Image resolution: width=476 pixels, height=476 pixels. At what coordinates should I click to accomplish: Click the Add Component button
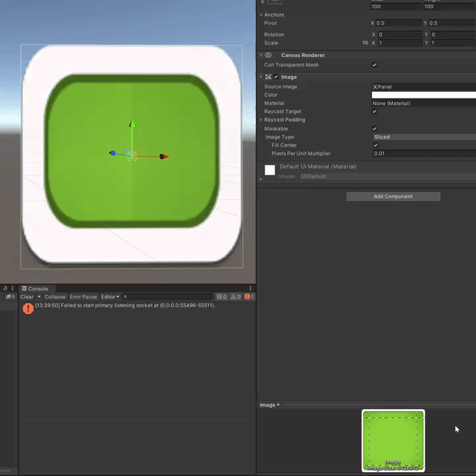[393, 196]
